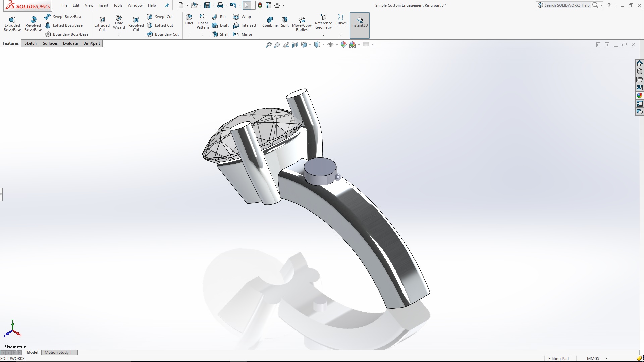Screen dimensions: 644x362
Task: Click the Motion Study 1 tab
Action: (x=58, y=352)
